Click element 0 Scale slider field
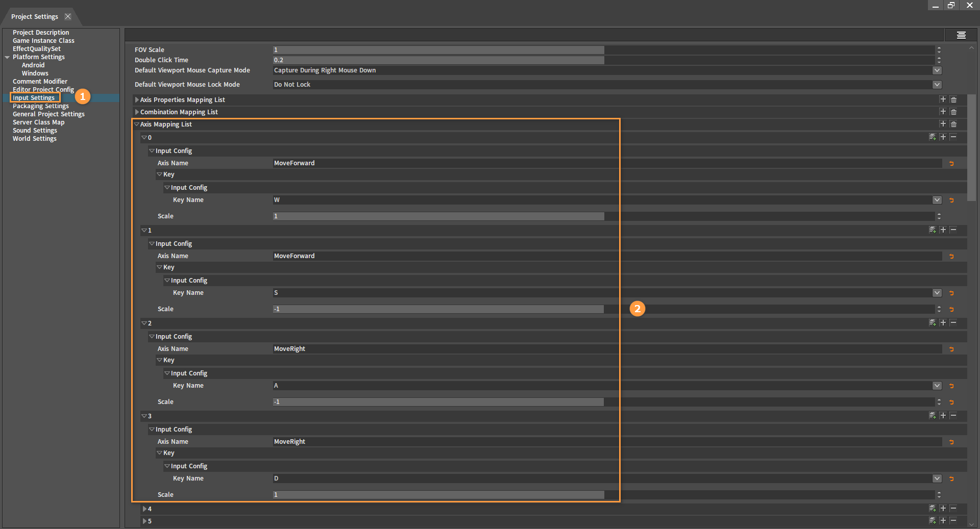 (x=603, y=216)
